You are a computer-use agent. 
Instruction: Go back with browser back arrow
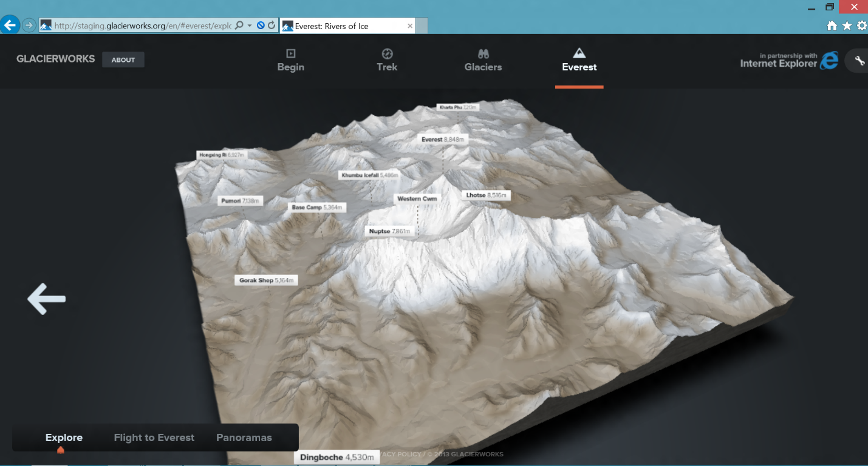(x=10, y=25)
